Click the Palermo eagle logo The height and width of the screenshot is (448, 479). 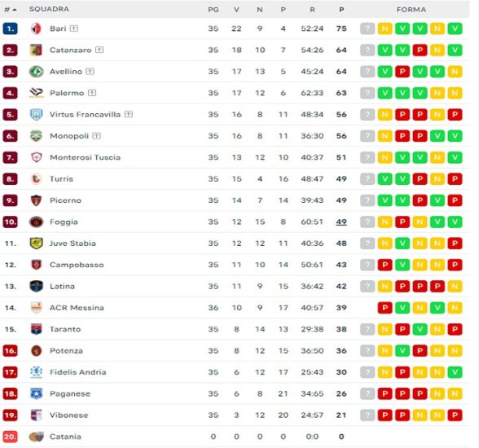click(x=36, y=93)
